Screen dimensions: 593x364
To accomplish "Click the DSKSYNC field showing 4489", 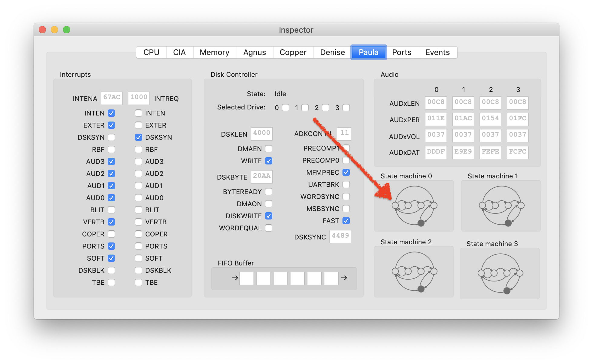I will coord(340,236).
